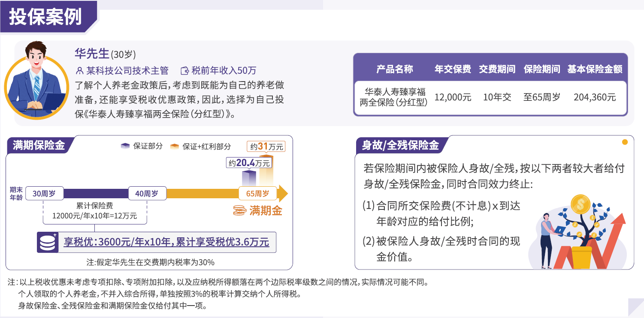644x318 pixels.
Task: Click the 约31万元 value label
Action: click(x=266, y=147)
